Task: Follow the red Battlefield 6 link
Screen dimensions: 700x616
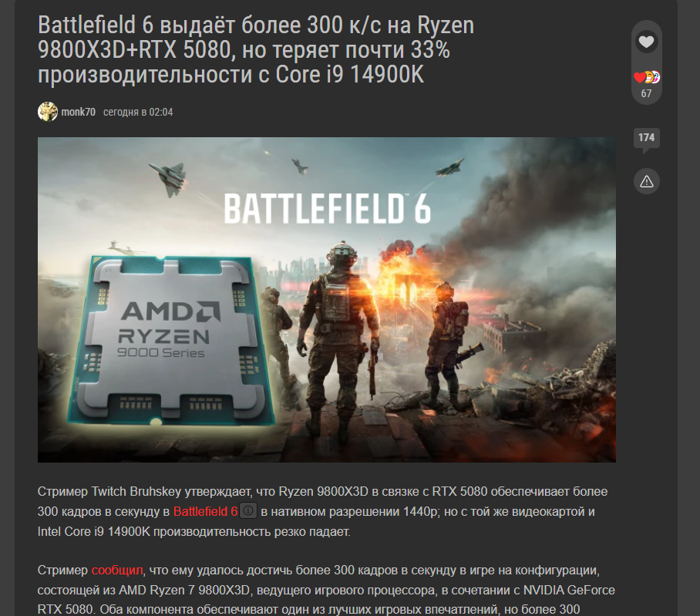Action: point(205,512)
